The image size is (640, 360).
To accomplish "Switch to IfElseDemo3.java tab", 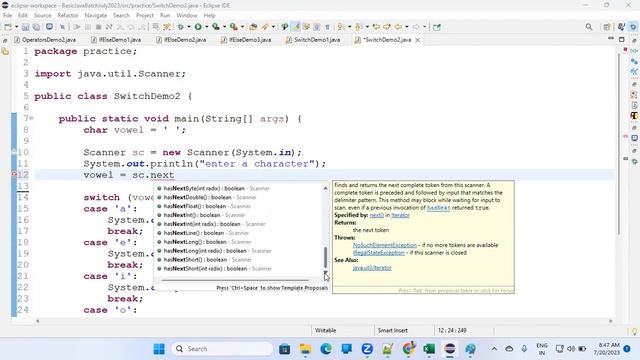I will tap(246, 40).
